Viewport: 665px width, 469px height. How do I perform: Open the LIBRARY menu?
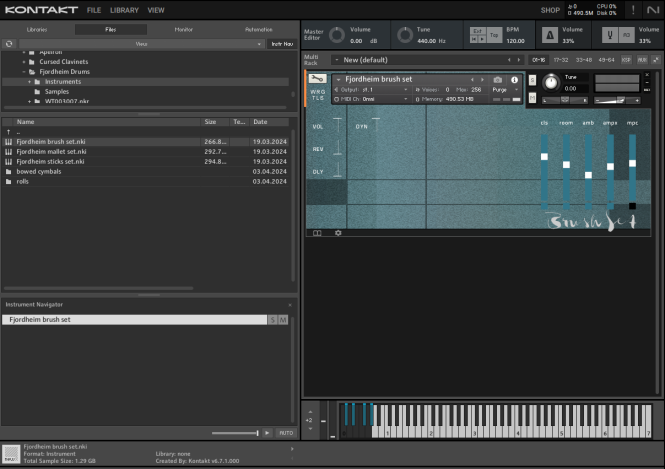124,10
